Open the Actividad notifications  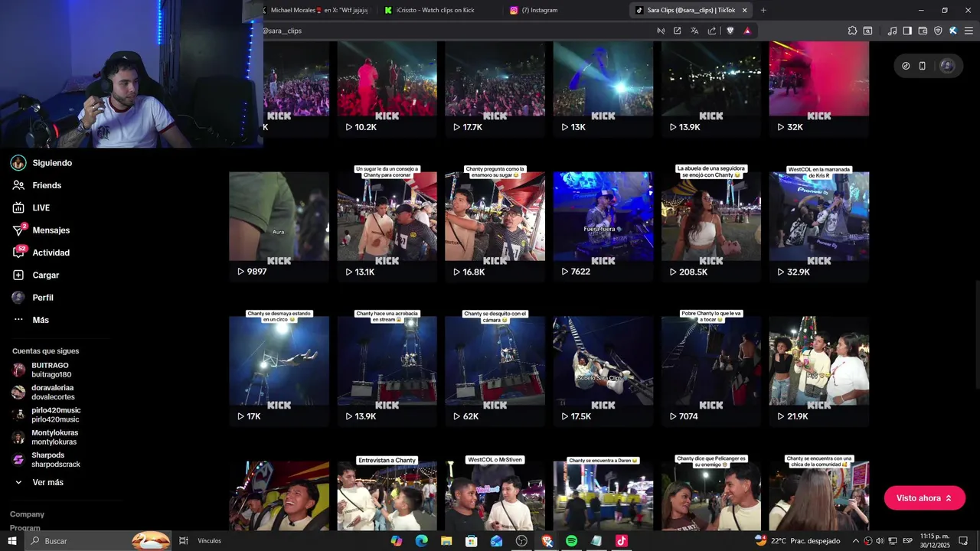[41, 253]
